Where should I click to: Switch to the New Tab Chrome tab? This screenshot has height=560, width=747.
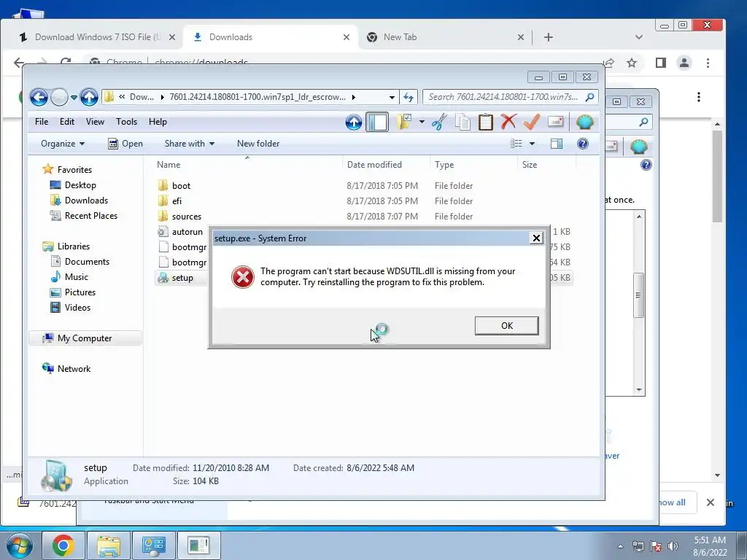click(400, 37)
